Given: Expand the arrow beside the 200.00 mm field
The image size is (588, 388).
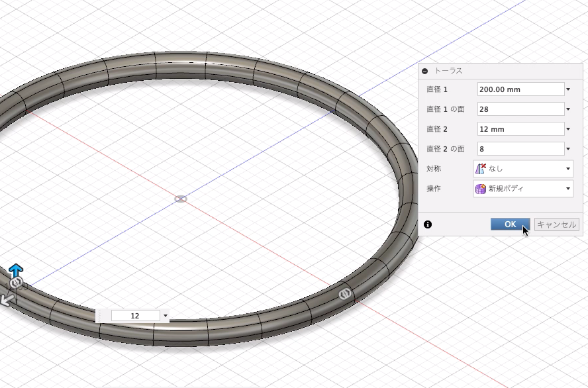Looking at the screenshot, I should (568, 89).
